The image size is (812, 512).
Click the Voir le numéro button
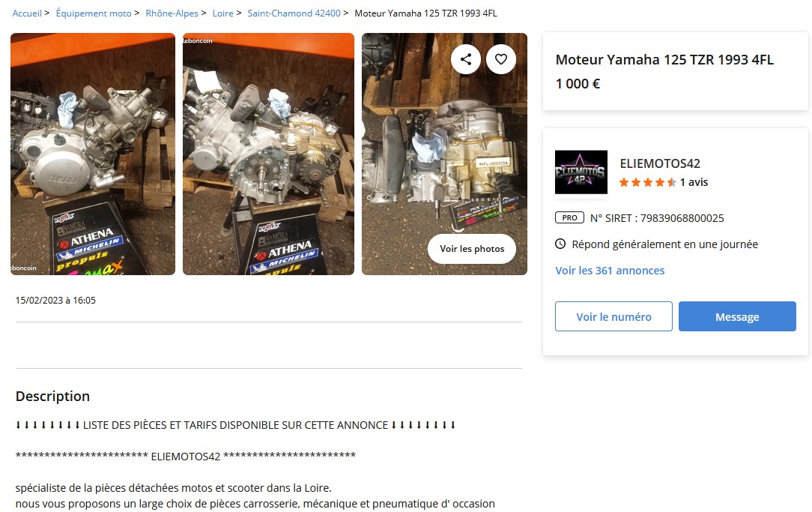613,316
